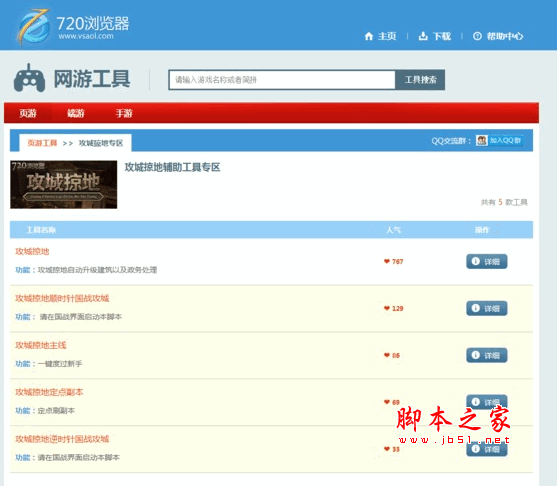
Task: Click 详细 button for the 129 popularity tool
Action: click(x=487, y=308)
